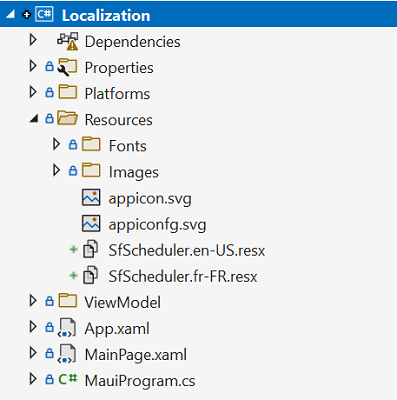Viewport: 397px width, 400px height.
Task: Expand the MainPage.xaml node
Action: (x=33, y=353)
